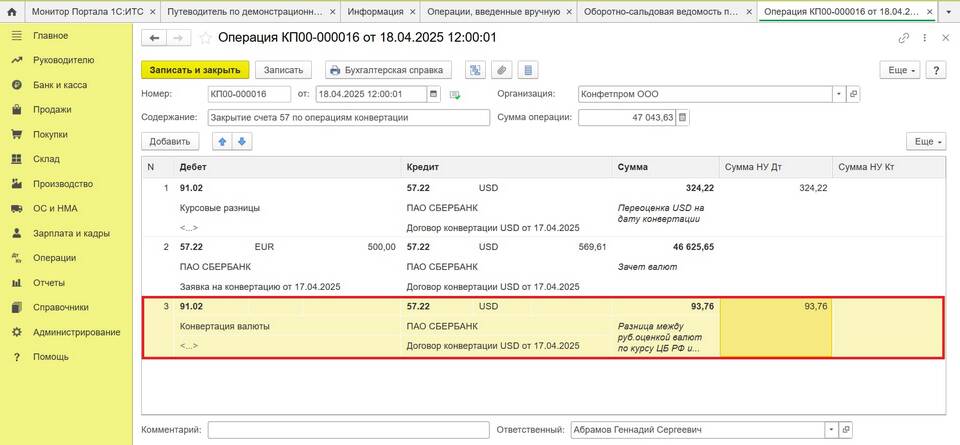Switch to Оборотно-сальдовая ведомость tab
This screenshot has width=960, height=445.
click(667, 11)
